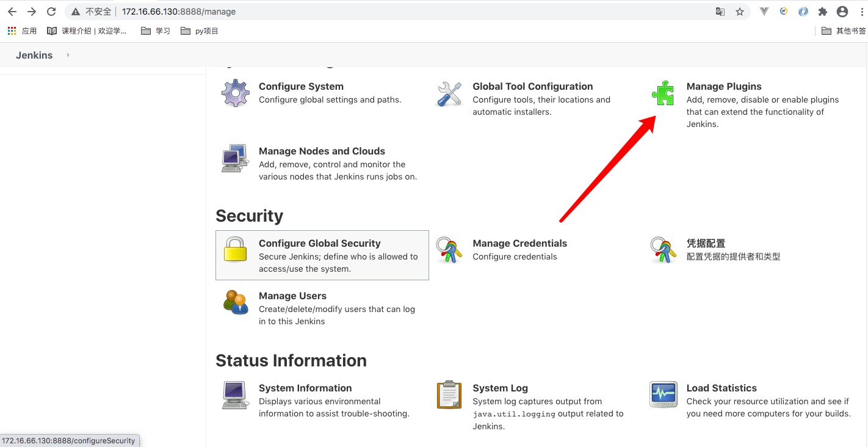Click the Manage Nodes and Clouds computer icon
Screen dimensions: 868x447
pos(235,158)
